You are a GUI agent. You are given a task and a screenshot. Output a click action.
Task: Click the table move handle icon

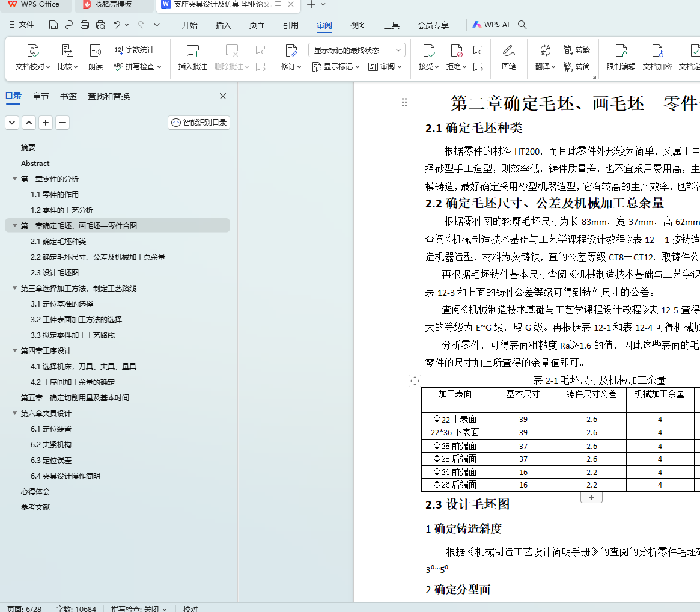pos(415,381)
